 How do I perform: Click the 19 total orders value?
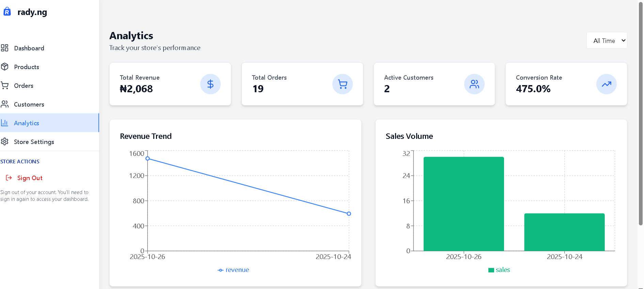tap(258, 89)
